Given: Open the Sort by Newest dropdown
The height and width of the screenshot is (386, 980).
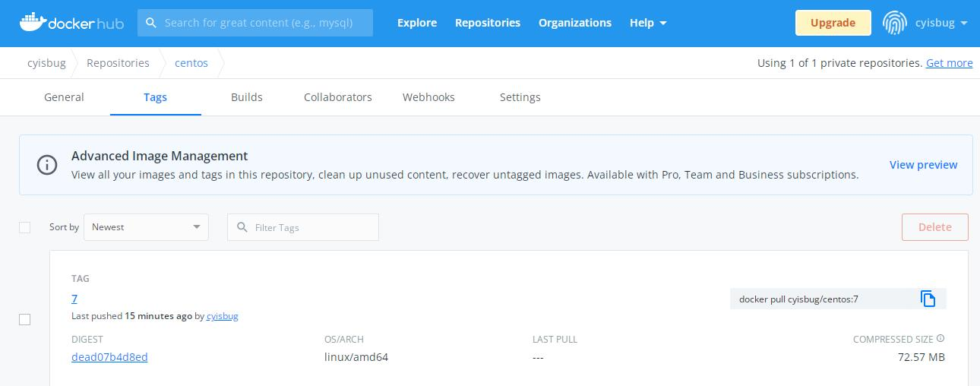Looking at the screenshot, I should click(146, 227).
